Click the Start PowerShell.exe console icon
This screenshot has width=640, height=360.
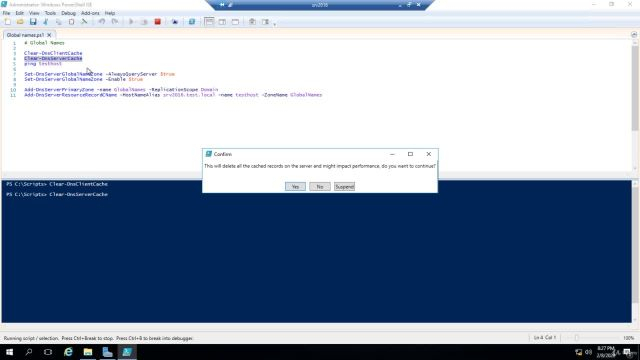click(192, 22)
